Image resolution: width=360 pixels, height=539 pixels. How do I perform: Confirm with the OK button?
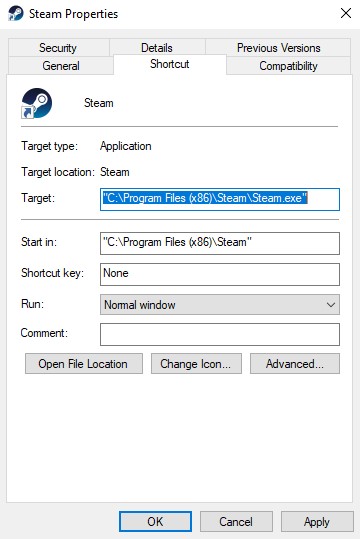(x=155, y=521)
